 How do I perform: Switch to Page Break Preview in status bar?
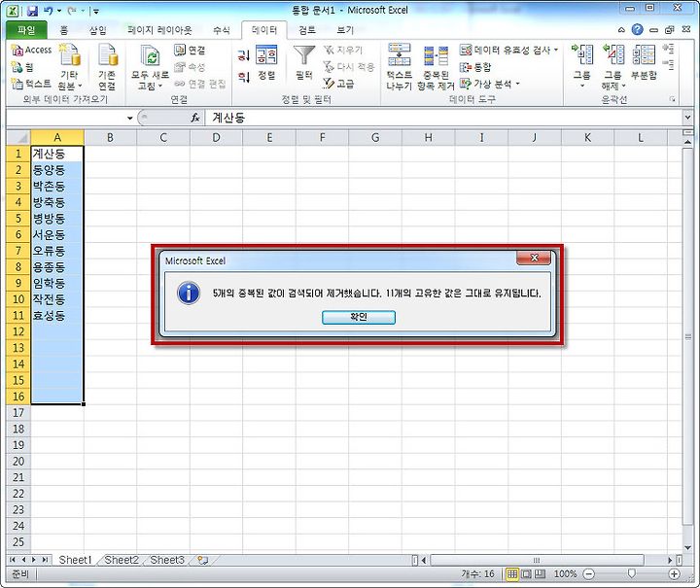point(541,574)
